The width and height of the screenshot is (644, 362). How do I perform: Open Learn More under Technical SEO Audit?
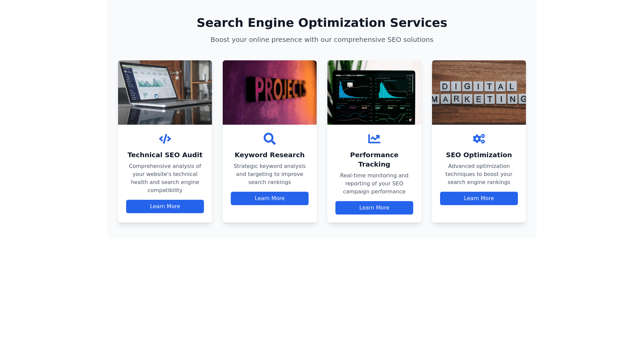(165, 206)
